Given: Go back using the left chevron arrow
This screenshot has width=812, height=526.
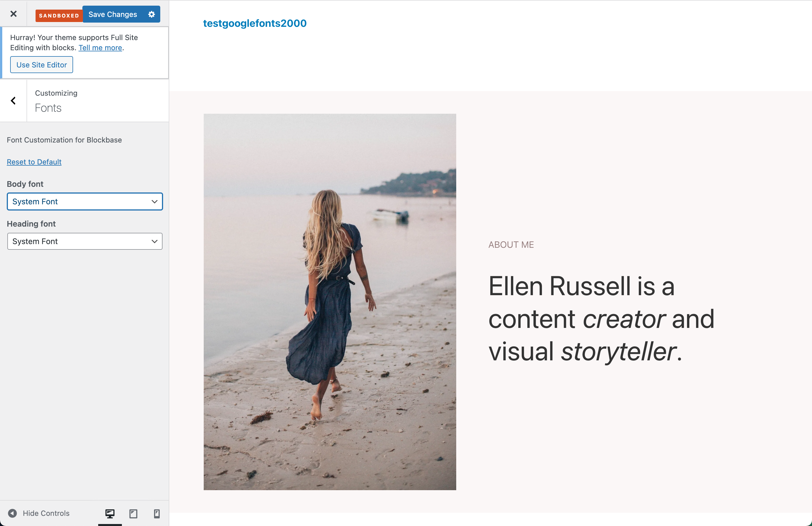Looking at the screenshot, I should click(x=13, y=101).
